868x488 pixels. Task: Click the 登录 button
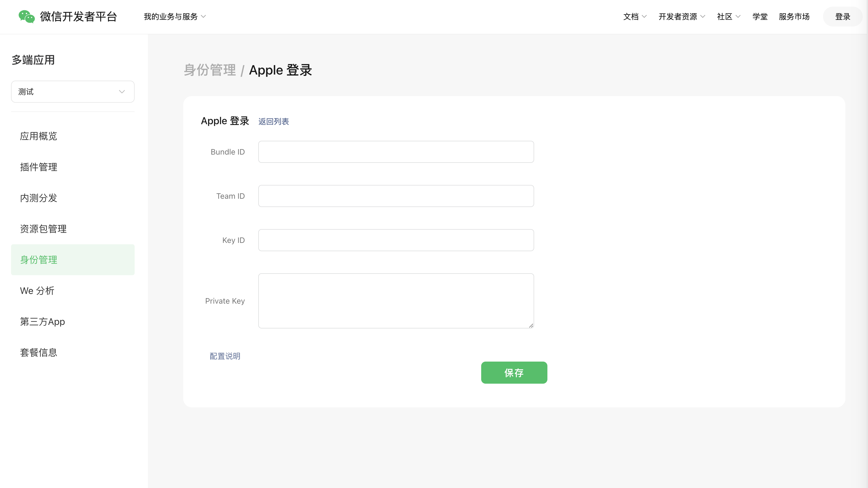(842, 17)
